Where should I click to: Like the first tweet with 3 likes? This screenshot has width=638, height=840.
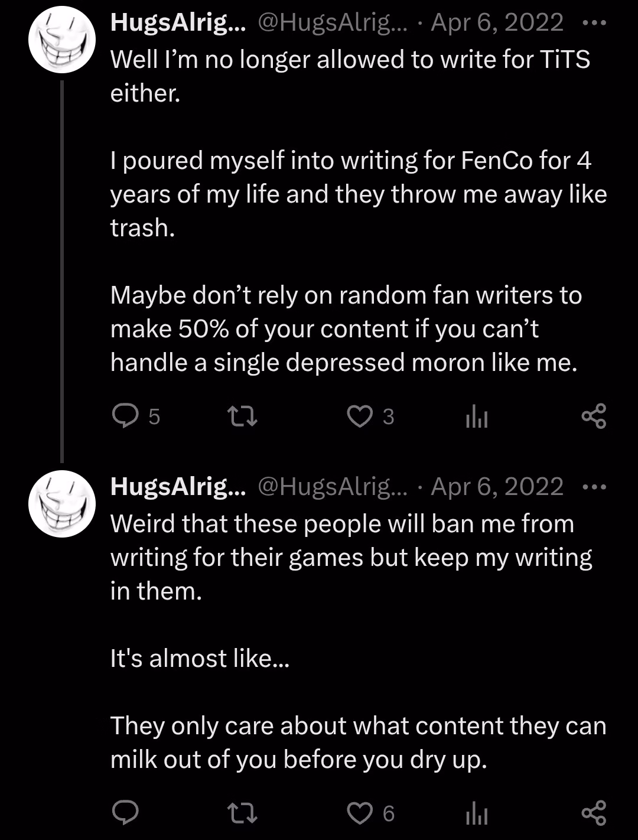360,416
